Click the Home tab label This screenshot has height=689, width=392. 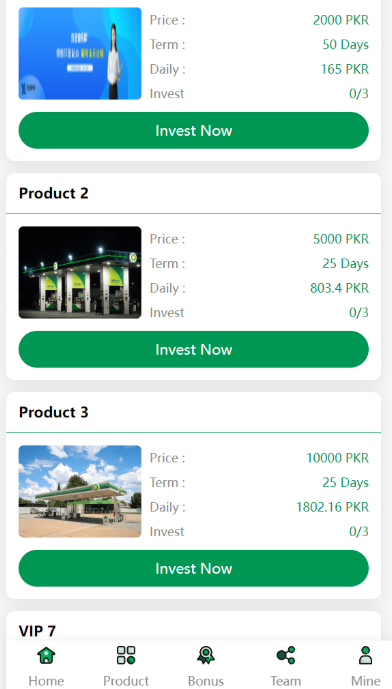[x=46, y=681]
